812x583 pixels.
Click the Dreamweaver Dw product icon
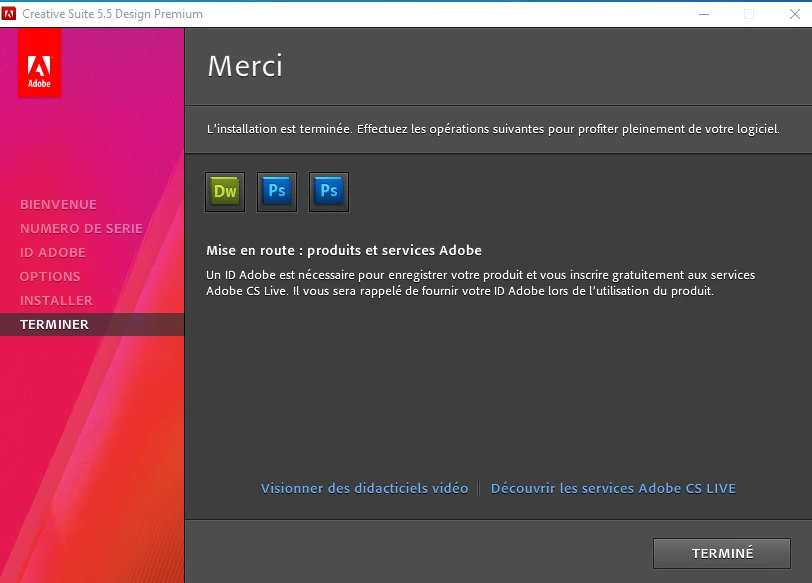point(225,192)
